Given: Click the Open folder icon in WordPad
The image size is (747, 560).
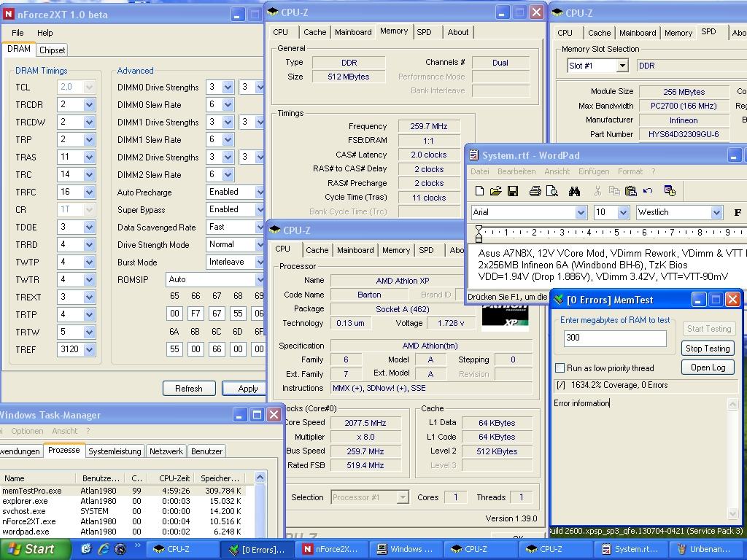Looking at the screenshot, I should pos(496,191).
